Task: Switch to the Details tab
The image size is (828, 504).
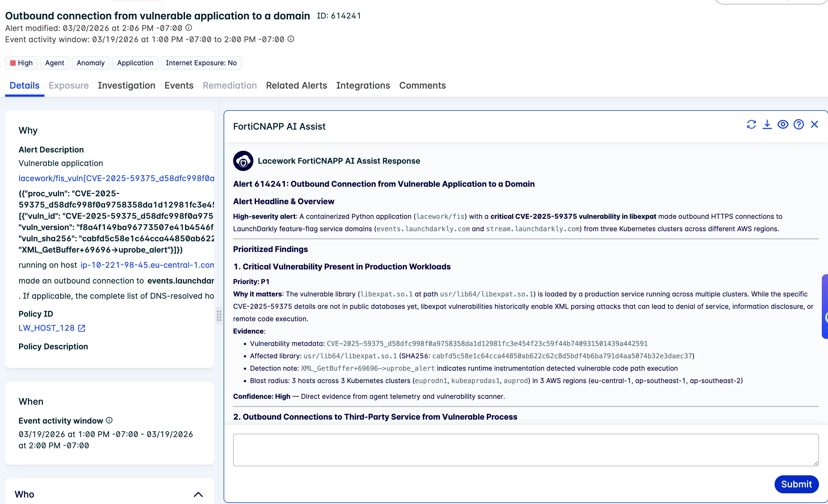Action: 24,85
